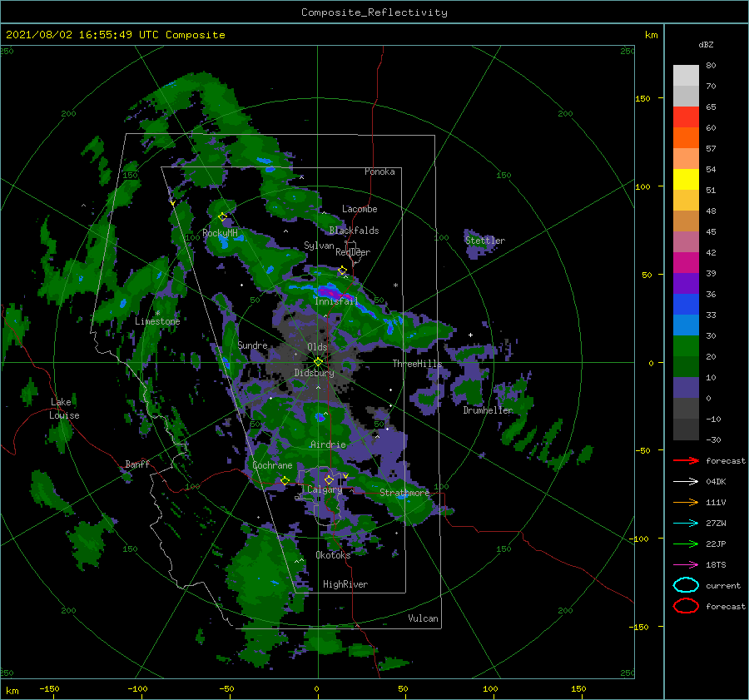Click the Strathmore label
Screen dimensions: 749x700
click(404, 493)
